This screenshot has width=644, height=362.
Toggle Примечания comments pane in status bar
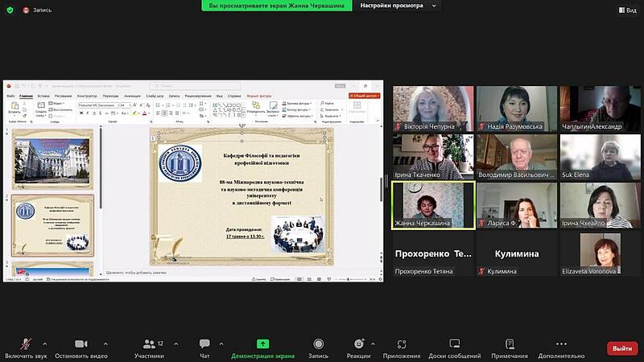[280, 279]
